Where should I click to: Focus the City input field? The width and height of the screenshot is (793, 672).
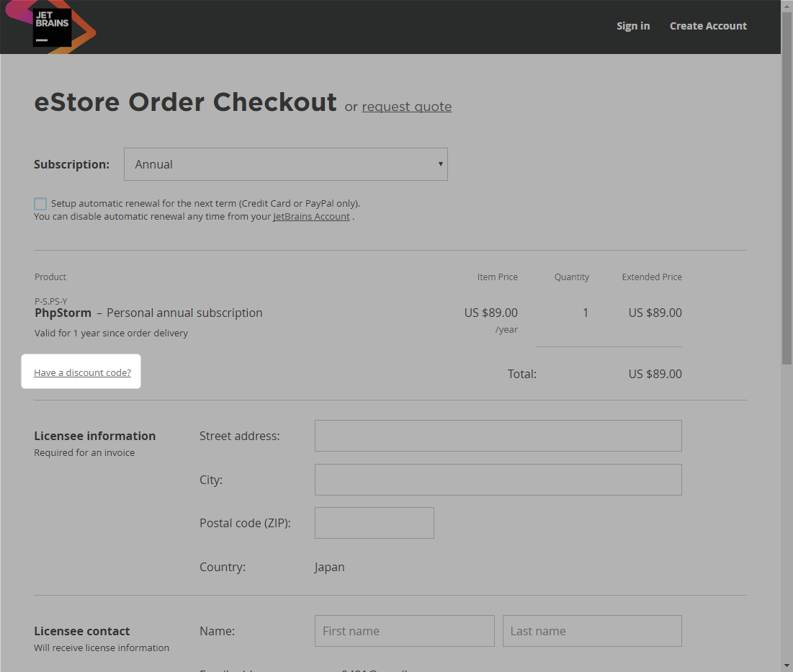[x=498, y=480]
